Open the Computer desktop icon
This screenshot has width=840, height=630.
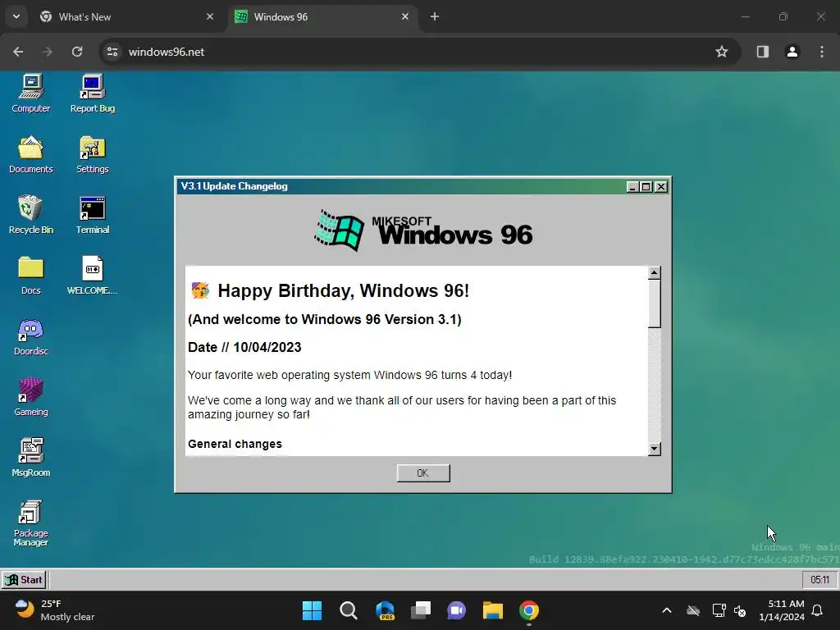[30, 94]
